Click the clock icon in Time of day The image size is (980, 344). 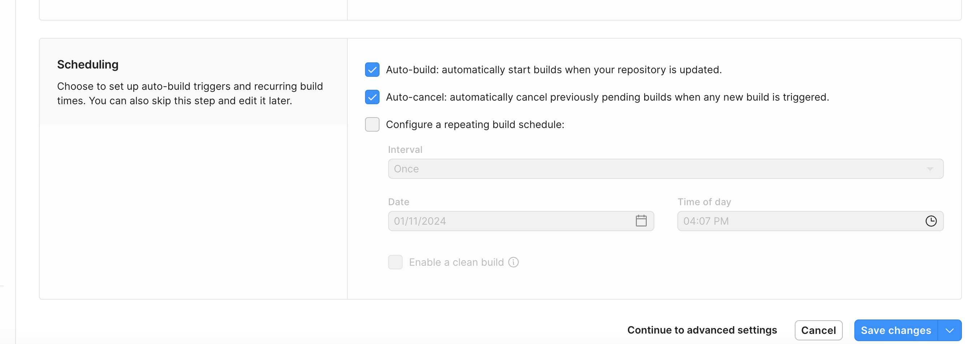point(931,221)
